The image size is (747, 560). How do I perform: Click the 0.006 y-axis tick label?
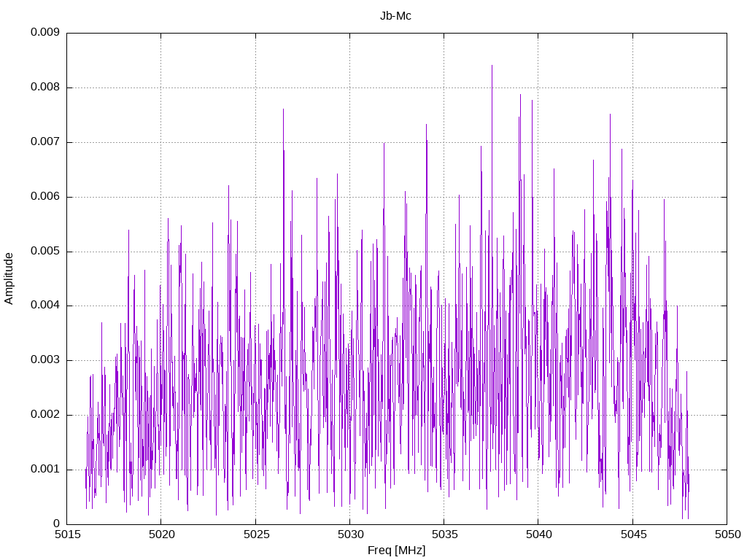click(x=45, y=197)
